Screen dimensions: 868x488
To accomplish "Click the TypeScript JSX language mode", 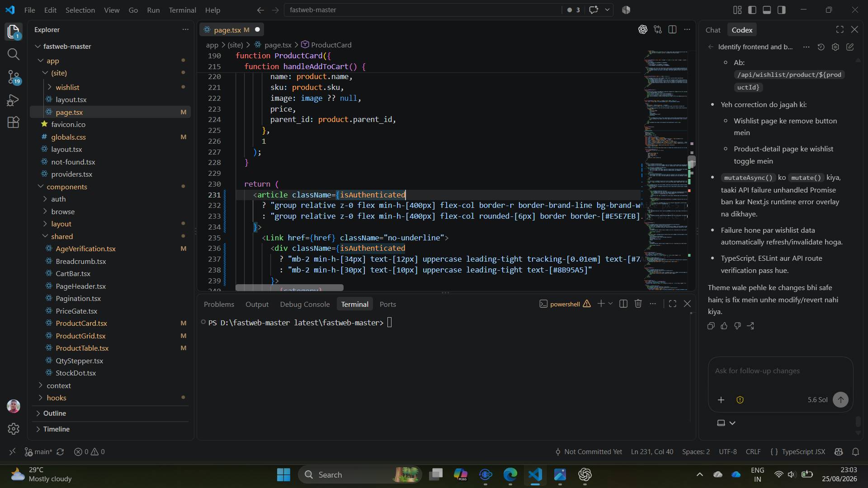I will pos(803,452).
